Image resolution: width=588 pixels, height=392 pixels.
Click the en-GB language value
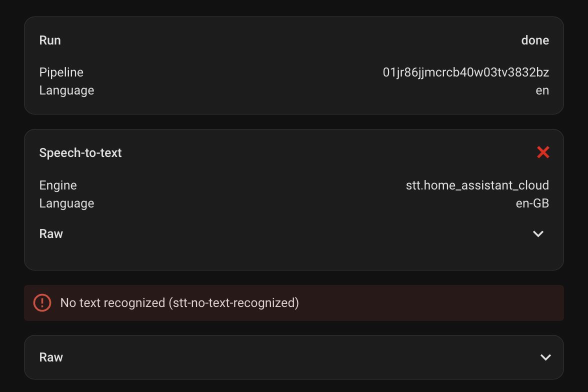coord(532,203)
